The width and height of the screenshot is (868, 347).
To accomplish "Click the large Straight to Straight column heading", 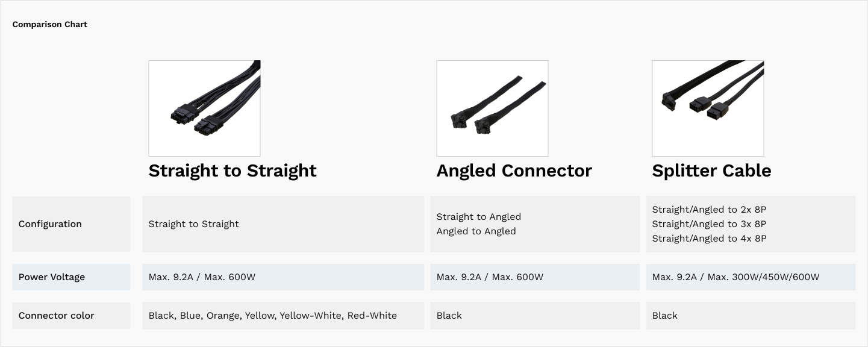I will point(233,170).
